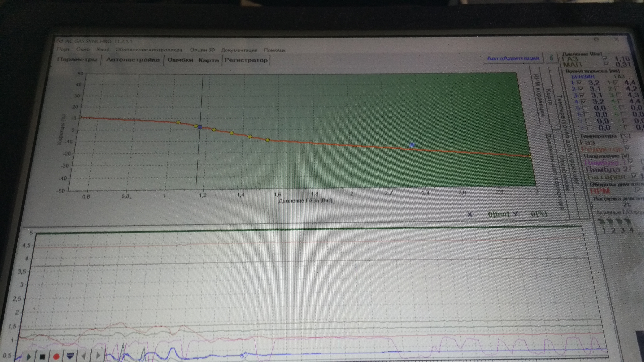Screen dimensions: 644x362
Task: Switch to the Автонастройка tab
Action: coord(133,60)
